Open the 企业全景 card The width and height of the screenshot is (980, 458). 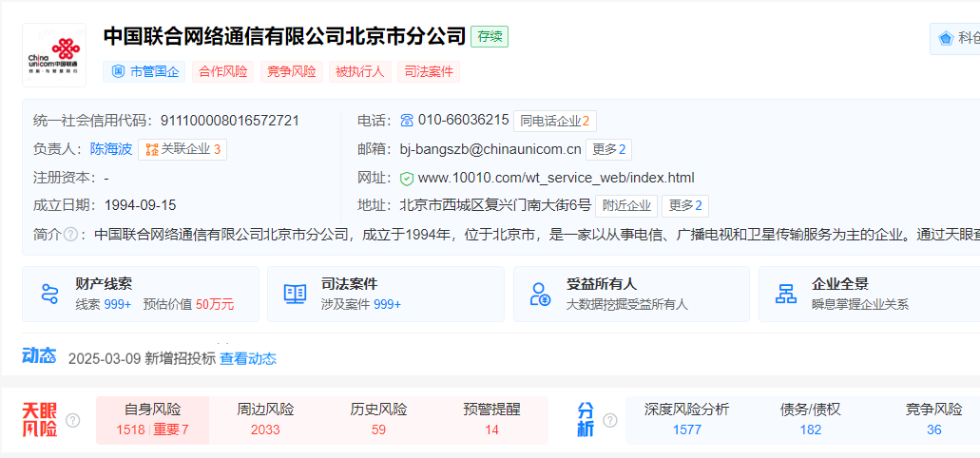click(870, 294)
